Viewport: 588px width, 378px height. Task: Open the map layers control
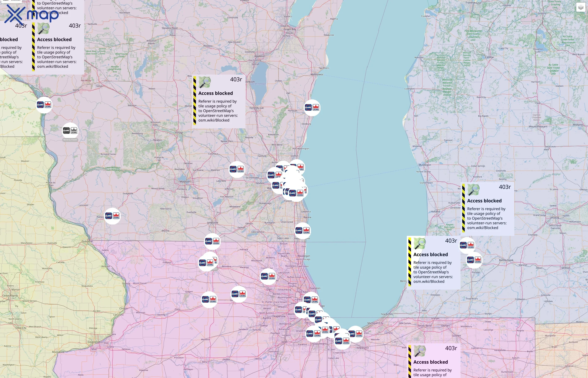(580, 8)
